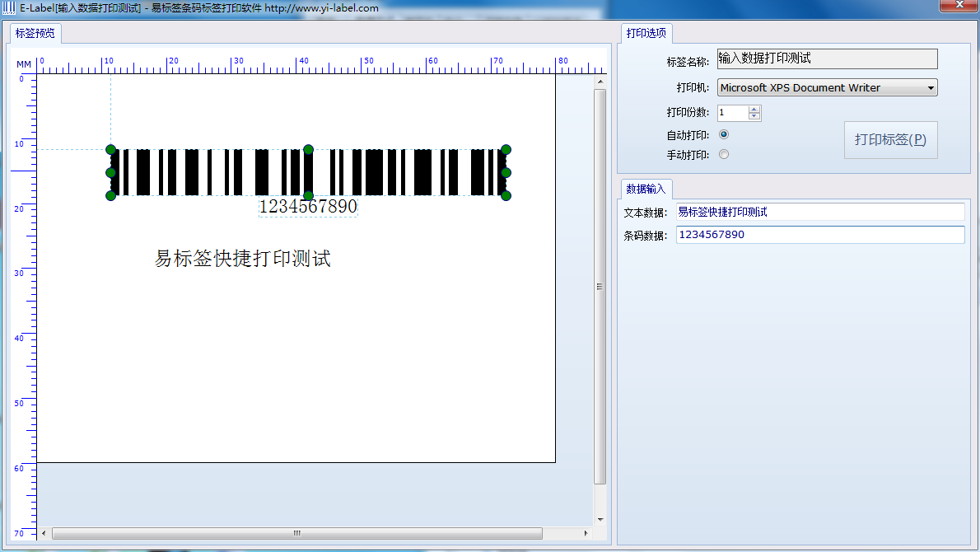Click the middle-left barcode resize handle
980x552 pixels.
110,172
